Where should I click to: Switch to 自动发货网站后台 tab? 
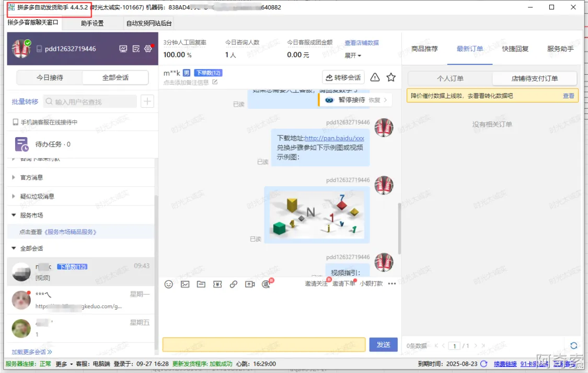tap(149, 23)
